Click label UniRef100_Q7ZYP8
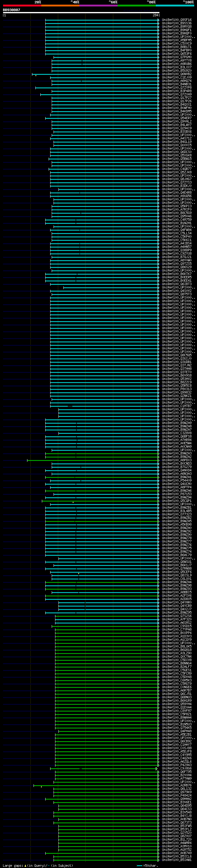 coord(177,88)
